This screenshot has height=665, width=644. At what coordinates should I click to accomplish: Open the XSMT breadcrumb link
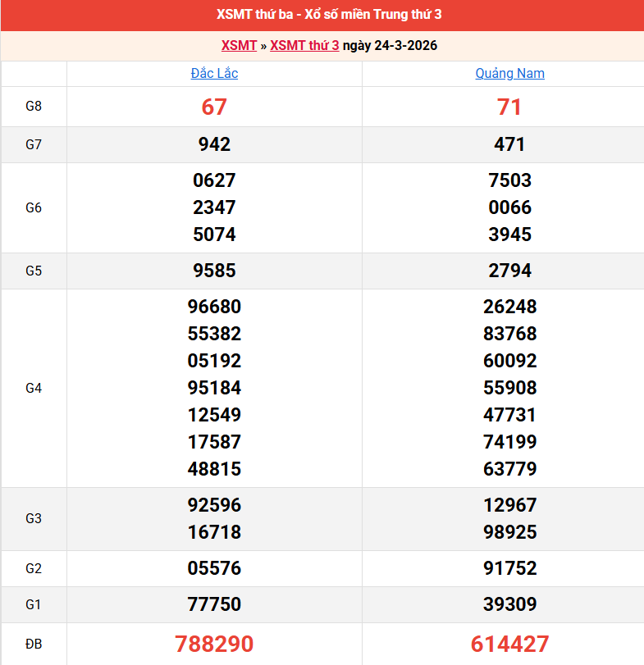(x=239, y=45)
